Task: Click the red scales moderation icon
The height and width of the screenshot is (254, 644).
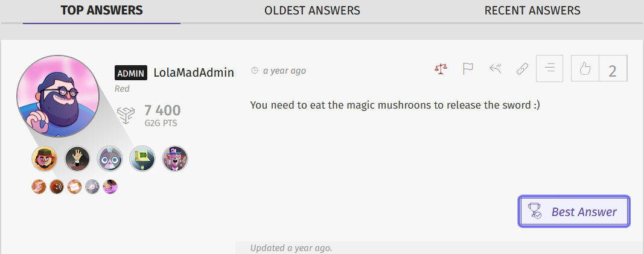Action: [441, 69]
